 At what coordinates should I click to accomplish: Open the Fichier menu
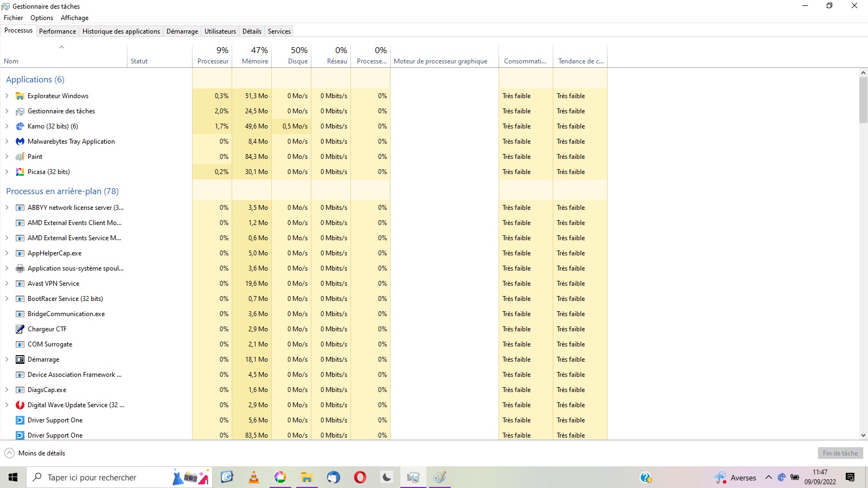pos(14,18)
